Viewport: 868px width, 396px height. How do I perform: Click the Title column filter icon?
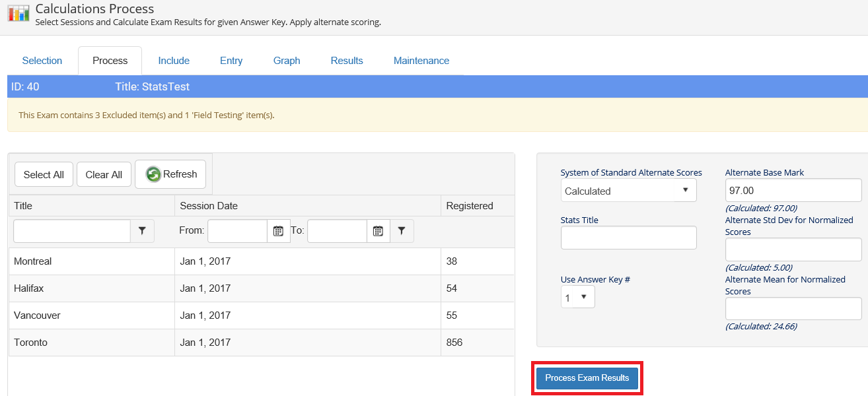[x=142, y=231]
